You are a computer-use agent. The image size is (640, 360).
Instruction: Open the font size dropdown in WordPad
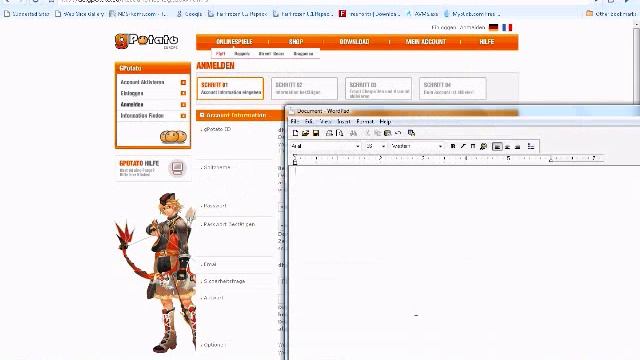[383, 146]
